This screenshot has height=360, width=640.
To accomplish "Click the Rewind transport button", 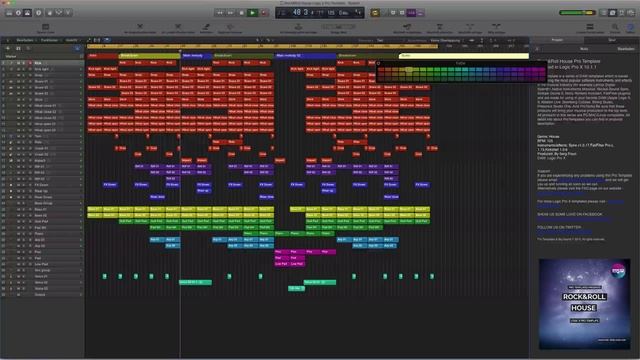I will pyautogui.click(x=220, y=13).
